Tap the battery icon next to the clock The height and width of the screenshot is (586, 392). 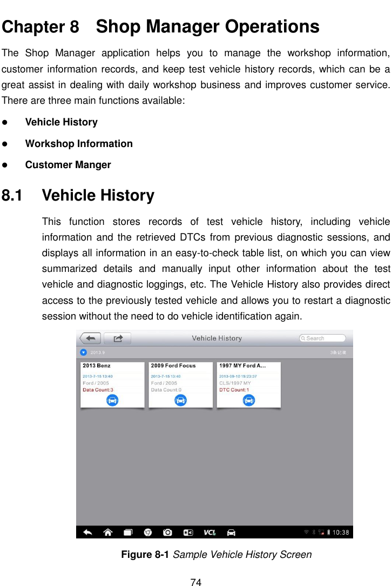[x=328, y=532]
